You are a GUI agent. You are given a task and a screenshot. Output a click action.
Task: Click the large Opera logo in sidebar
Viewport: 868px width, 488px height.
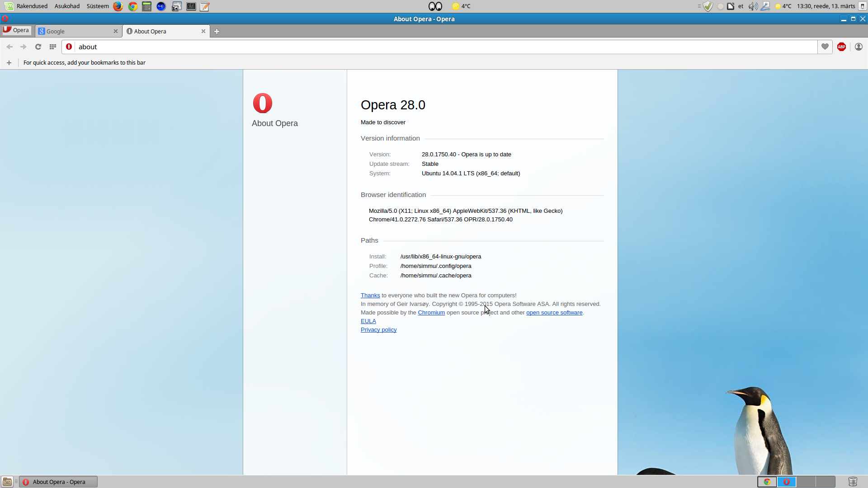263,103
